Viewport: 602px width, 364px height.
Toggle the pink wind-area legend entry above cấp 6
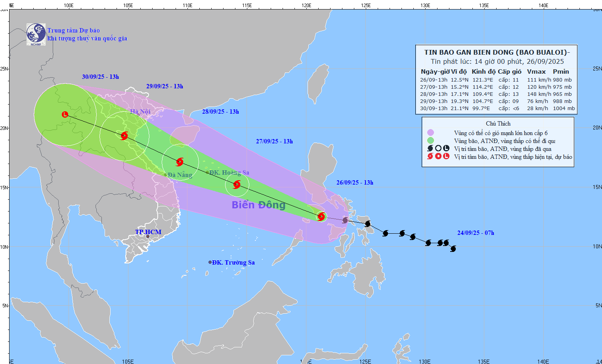tap(430, 131)
